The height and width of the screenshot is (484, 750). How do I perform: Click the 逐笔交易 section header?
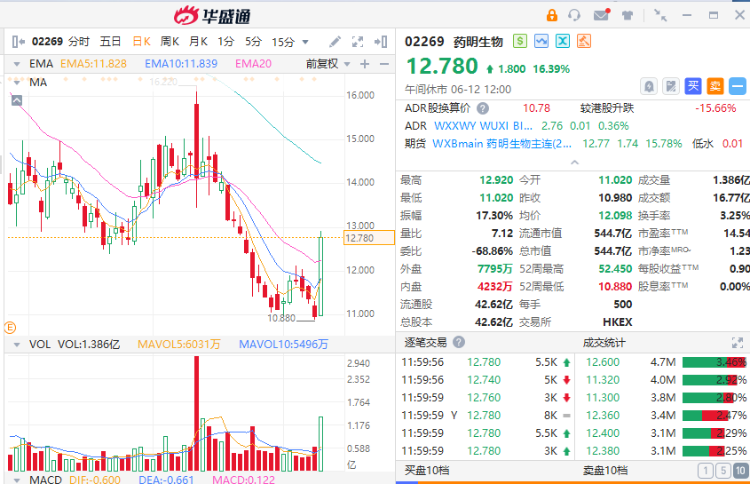pos(425,342)
